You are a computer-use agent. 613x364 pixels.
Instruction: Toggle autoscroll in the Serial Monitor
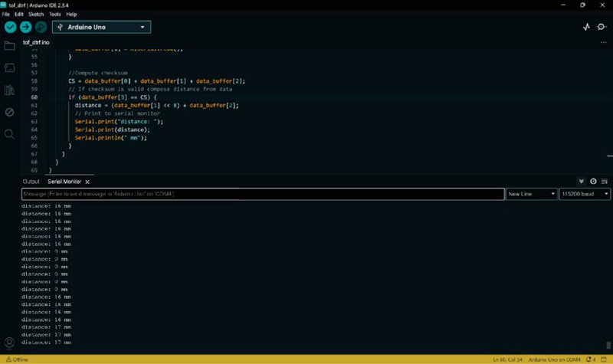tap(582, 182)
